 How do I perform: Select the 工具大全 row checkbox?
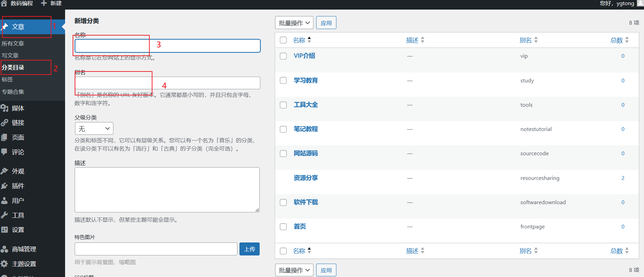(283, 105)
